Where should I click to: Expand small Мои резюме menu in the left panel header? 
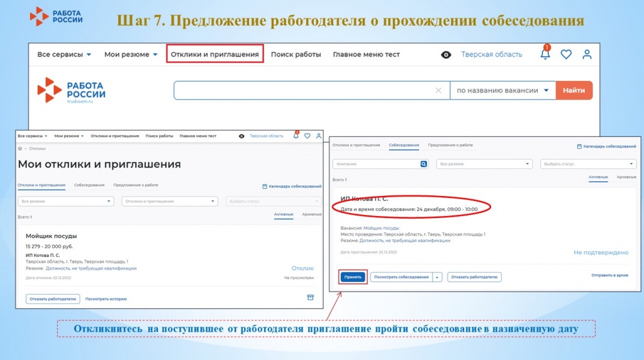(69, 136)
